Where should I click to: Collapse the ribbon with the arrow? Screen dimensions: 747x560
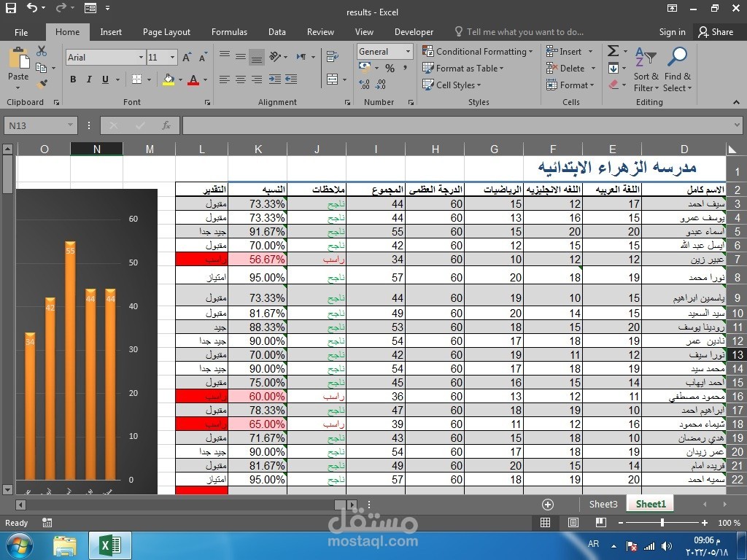pyautogui.click(x=737, y=102)
